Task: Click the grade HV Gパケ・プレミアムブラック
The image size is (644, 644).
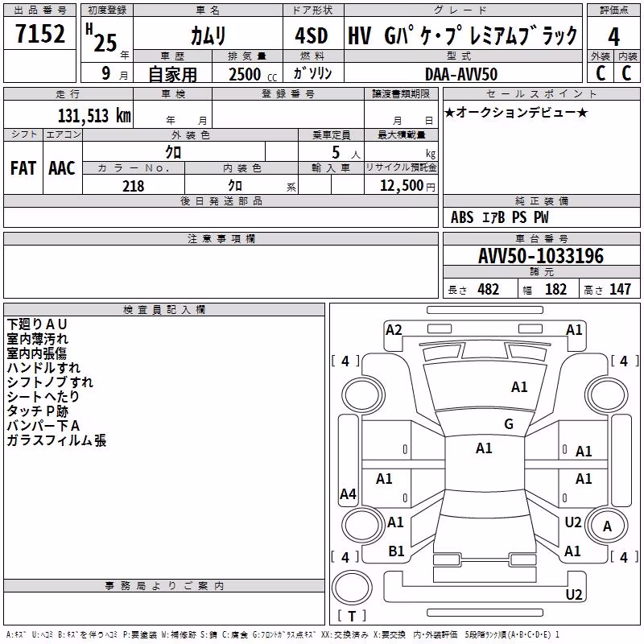Action: pos(462,35)
